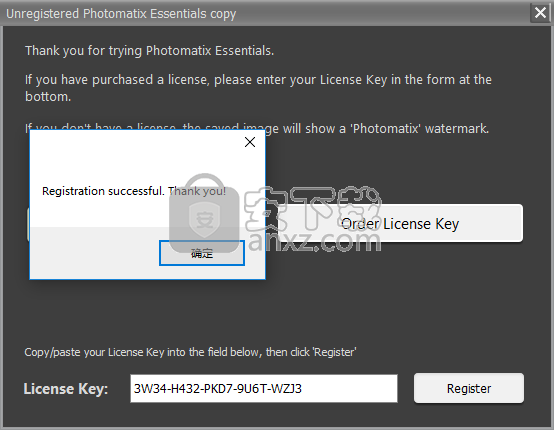Click the 'Thank you for trying Photomatix Essentials' text
The width and height of the screenshot is (554, 430).
tap(149, 51)
